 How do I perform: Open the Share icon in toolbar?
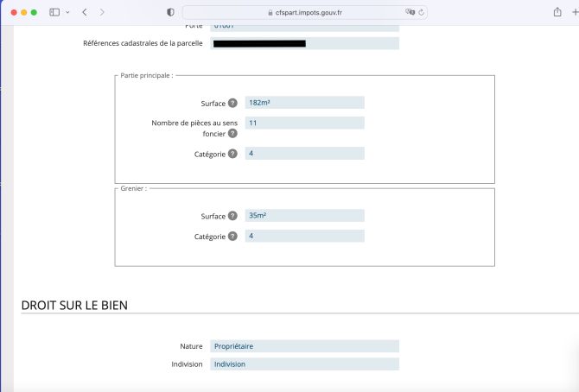click(x=557, y=12)
